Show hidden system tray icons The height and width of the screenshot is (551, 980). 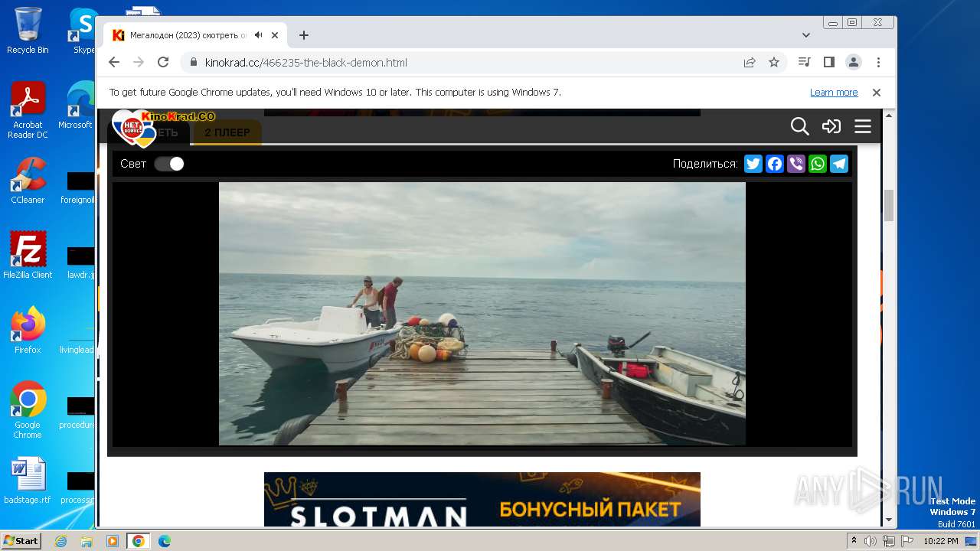(854, 541)
